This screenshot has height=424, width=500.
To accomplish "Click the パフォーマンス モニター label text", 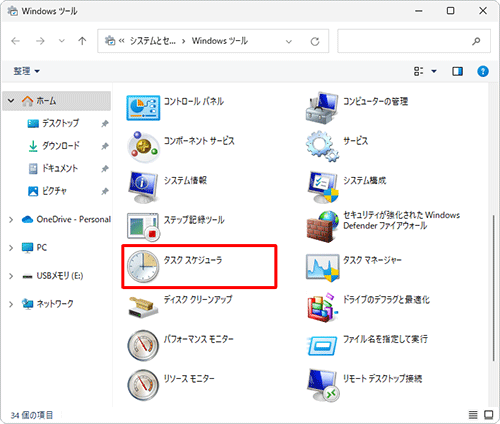I will click(x=199, y=339).
